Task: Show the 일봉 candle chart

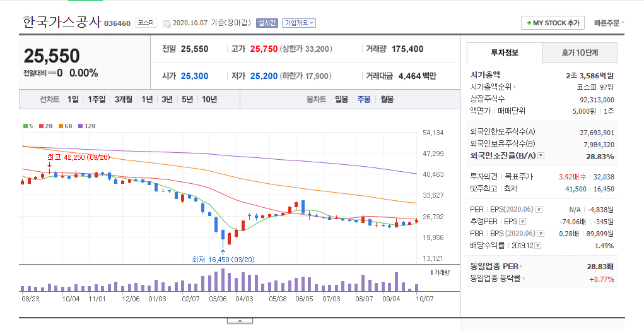Action: (342, 99)
